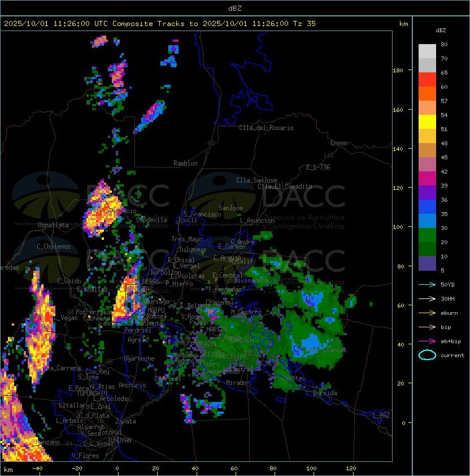The height and width of the screenshot is (476, 470).
Task: Select the royal blue swatch in dBZ scale
Action: [427, 207]
